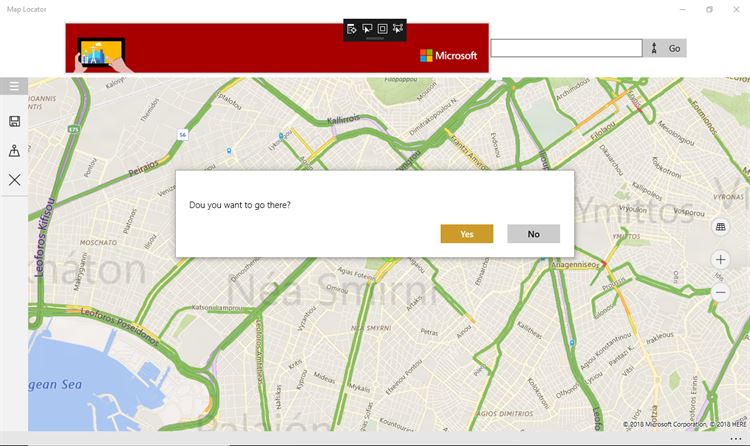Click the Agiou Konstantinou street label
750x446 pixels.
[x=606, y=352]
